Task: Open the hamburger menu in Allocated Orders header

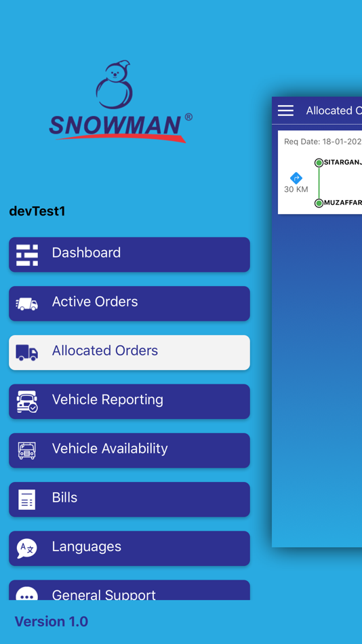Action: [x=285, y=110]
